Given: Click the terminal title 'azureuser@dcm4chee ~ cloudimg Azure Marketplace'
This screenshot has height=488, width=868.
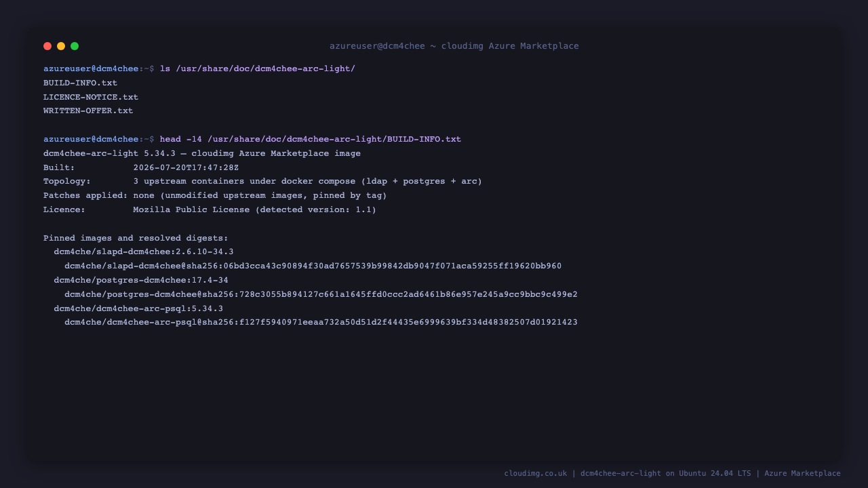Looking at the screenshot, I should tap(454, 46).
